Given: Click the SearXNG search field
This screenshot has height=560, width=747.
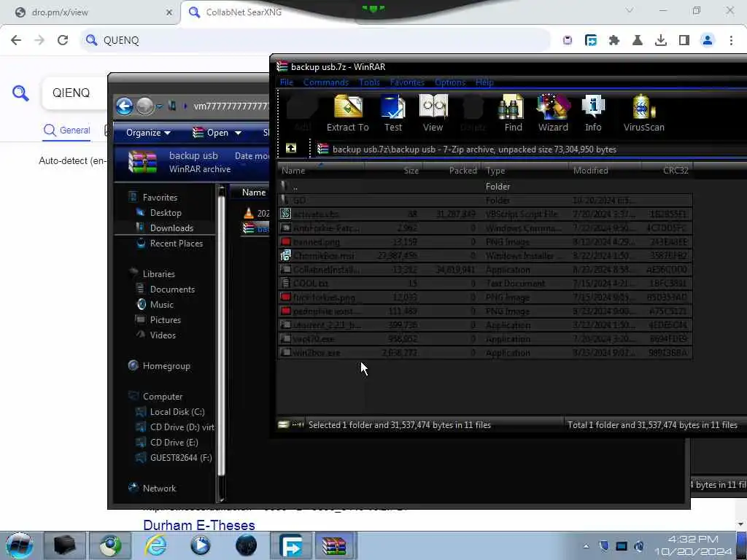Looking at the screenshot, I should 76,93.
